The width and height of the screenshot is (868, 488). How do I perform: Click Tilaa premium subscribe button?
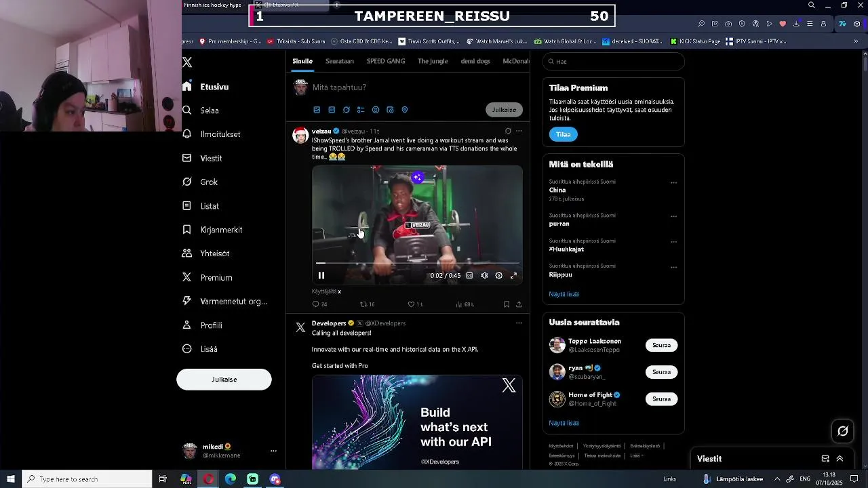coord(564,134)
